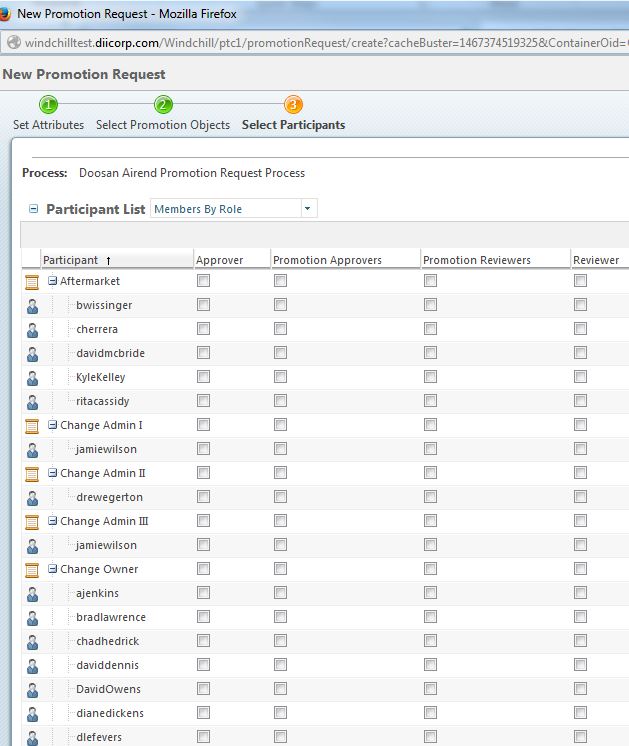The width and height of the screenshot is (629, 746).
Task: Go to step 1 Set Attributes circle
Action: coord(48,105)
